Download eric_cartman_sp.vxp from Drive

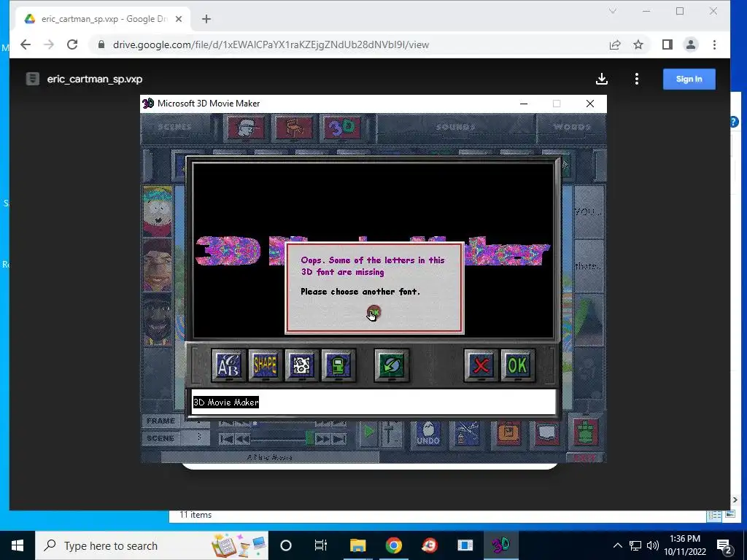pos(602,79)
